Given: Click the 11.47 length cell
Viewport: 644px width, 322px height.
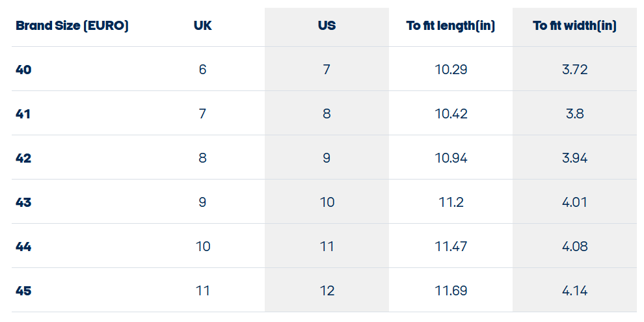Looking at the screenshot, I should click(451, 247).
